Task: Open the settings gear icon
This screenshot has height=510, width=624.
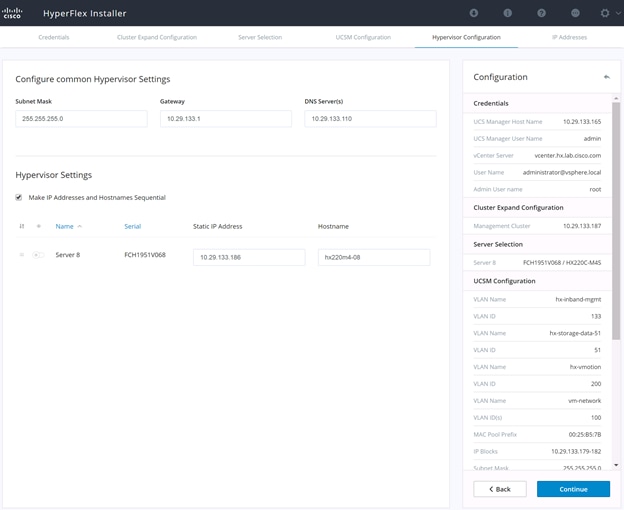Action: [605, 13]
